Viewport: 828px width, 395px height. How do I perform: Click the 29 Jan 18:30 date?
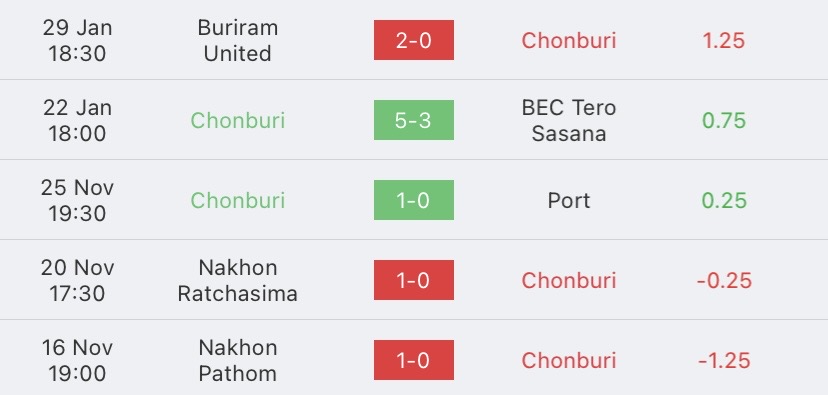[x=77, y=41]
